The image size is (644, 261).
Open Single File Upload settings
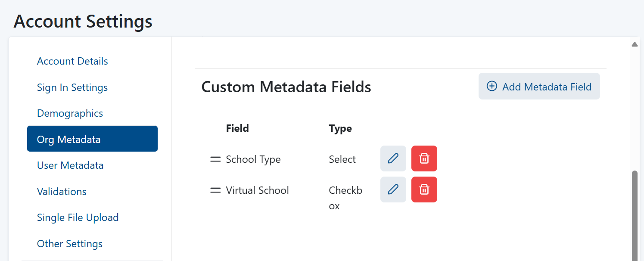click(78, 217)
